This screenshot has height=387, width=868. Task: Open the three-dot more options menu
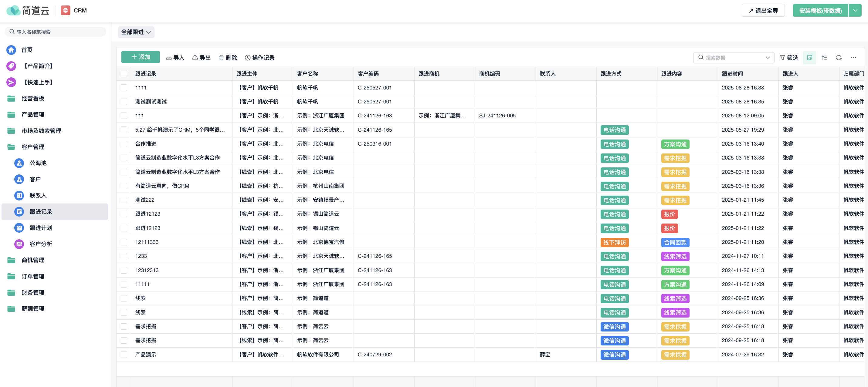coord(853,58)
